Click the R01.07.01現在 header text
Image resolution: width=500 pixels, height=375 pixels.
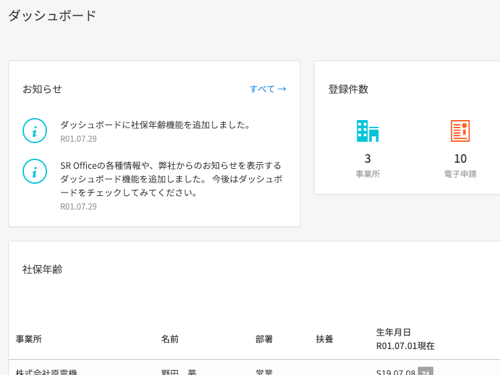click(x=405, y=346)
